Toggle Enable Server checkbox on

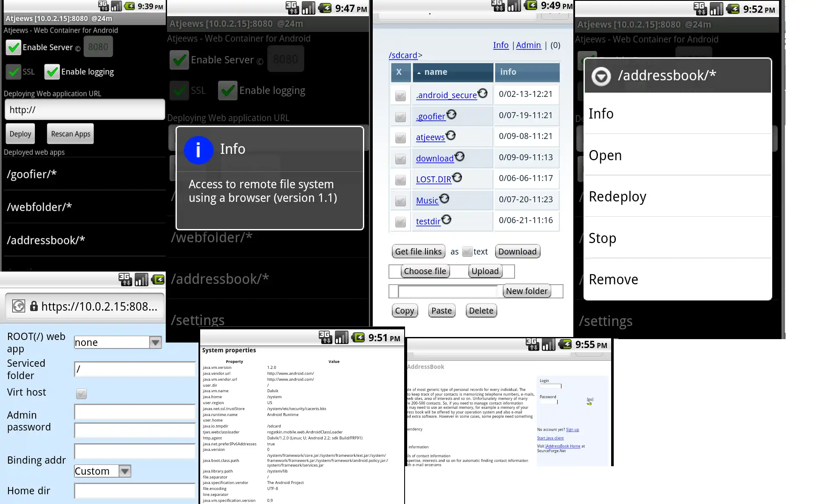(13, 47)
